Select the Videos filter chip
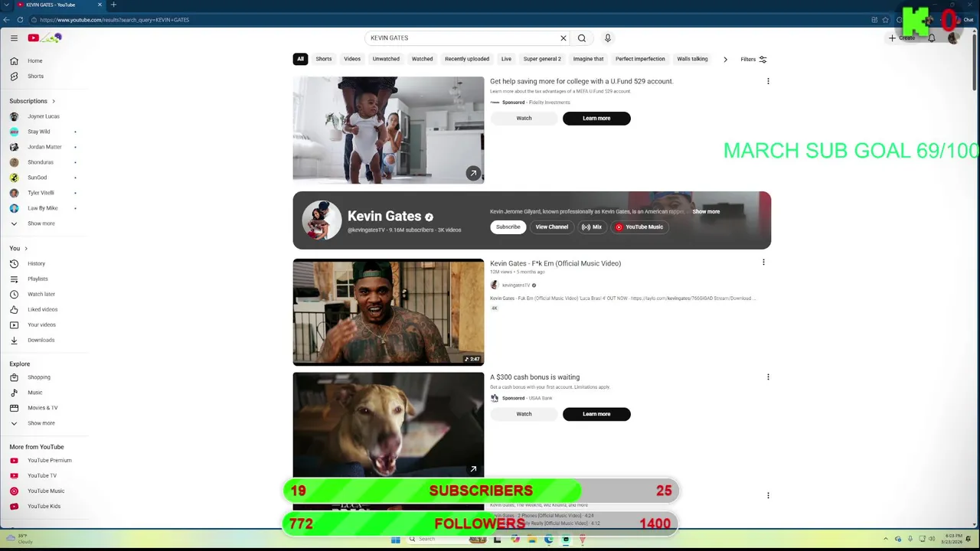The height and width of the screenshot is (551, 980). pyautogui.click(x=352, y=59)
